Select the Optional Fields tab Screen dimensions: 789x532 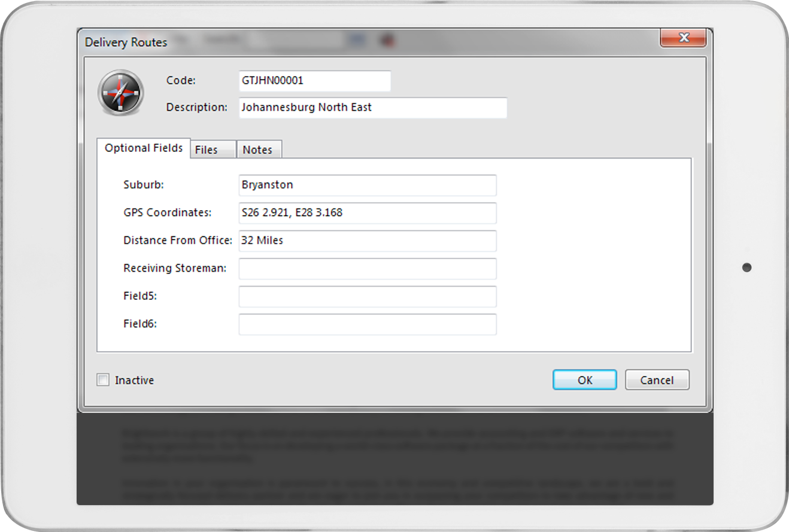coord(144,148)
